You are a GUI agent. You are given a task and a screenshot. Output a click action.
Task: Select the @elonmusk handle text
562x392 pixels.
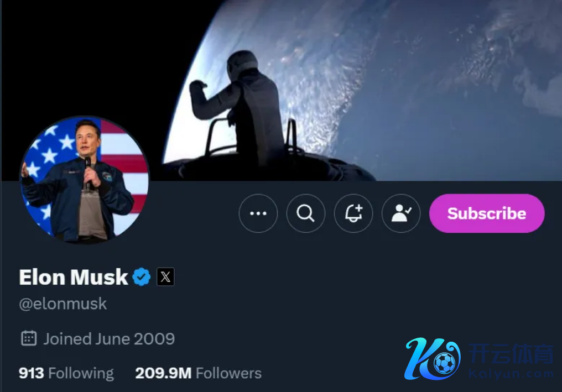click(63, 304)
